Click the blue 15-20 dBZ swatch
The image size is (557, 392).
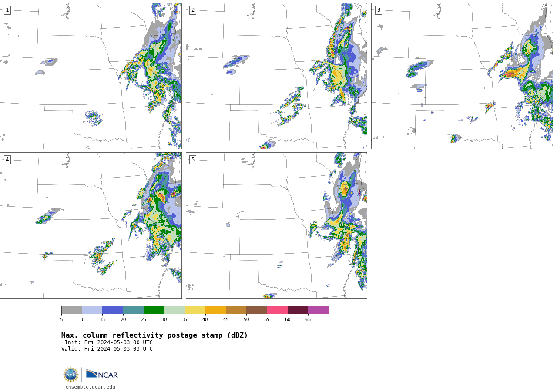[113, 310]
